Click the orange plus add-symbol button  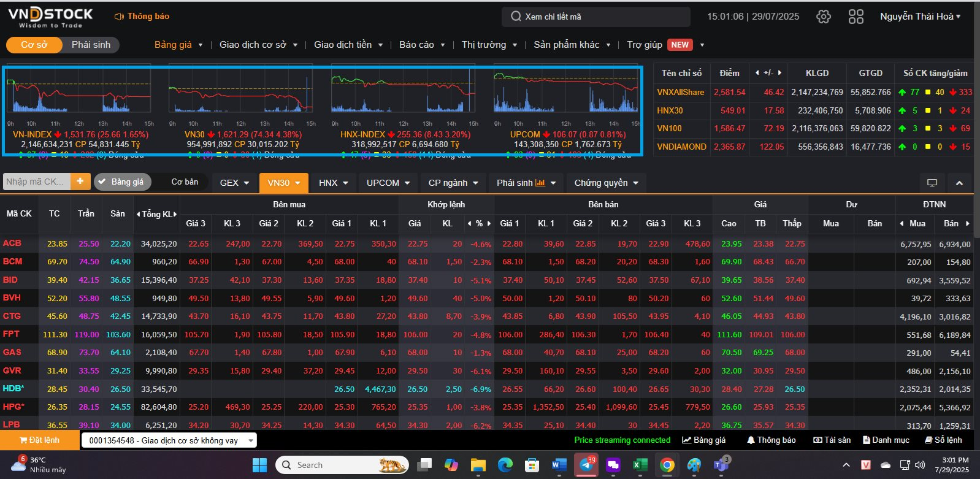click(80, 182)
